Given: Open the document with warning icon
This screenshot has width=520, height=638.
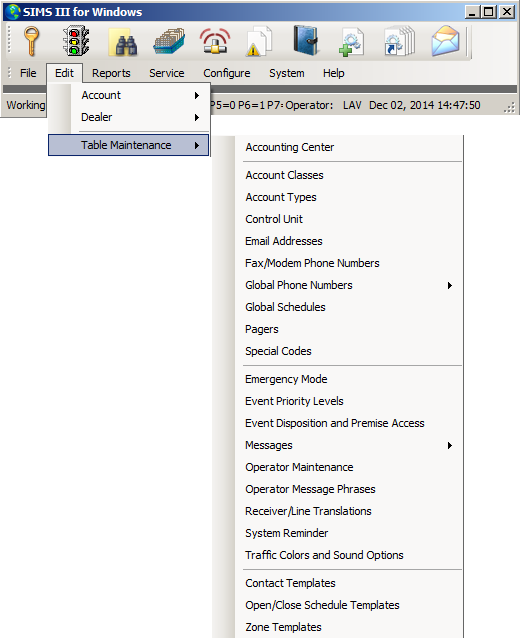Looking at the screenshot, I should [259, 41].
